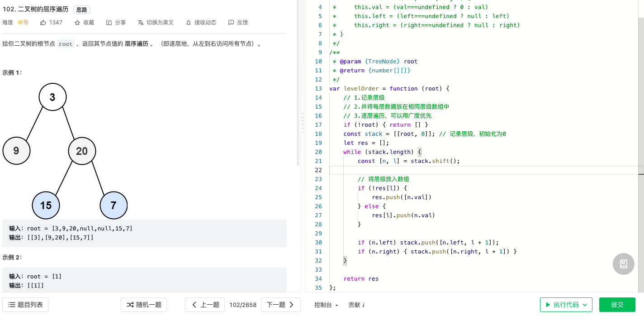This screenshot has height=316, width=644.
Task: Click tree node 3 in the example diagram
Action: (x=52, y=97)
